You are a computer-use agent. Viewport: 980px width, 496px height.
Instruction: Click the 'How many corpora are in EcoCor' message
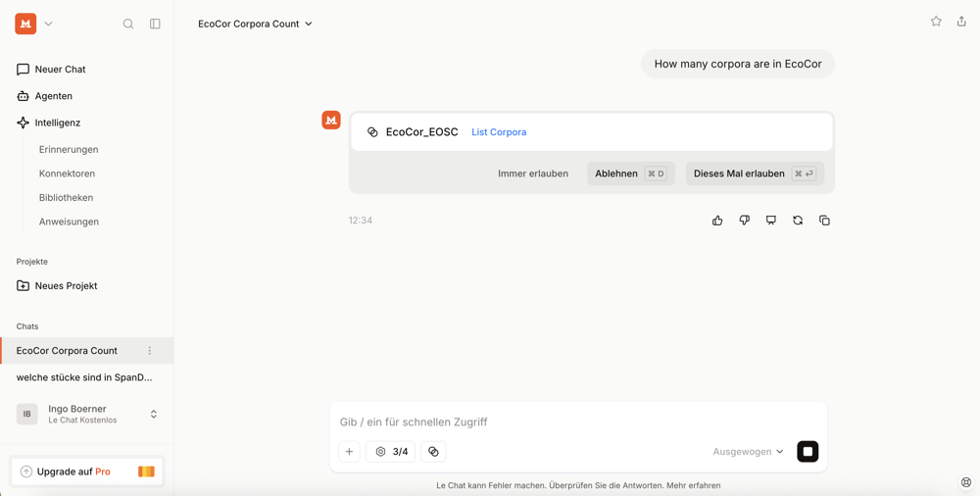[738, 64]
